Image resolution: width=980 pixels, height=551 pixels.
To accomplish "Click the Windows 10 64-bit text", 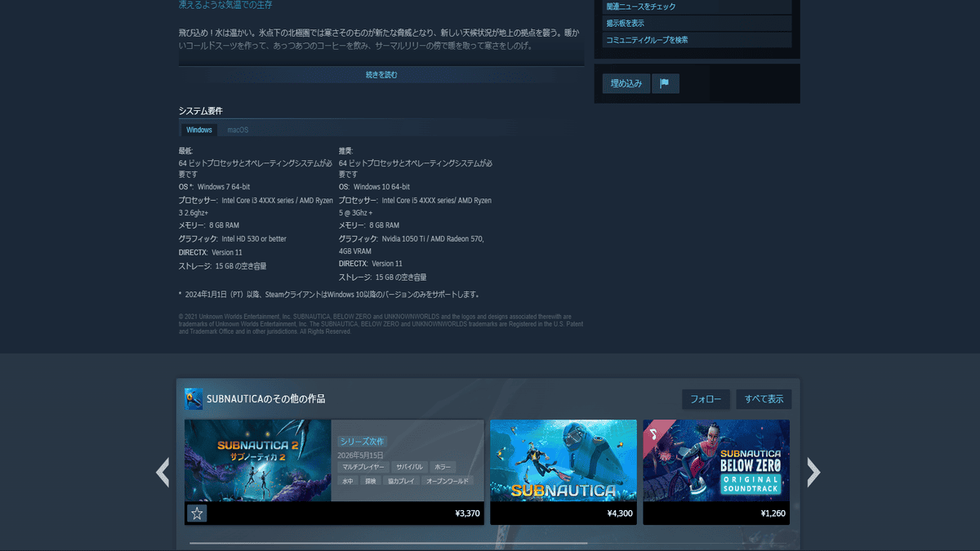I will (382, 187).
